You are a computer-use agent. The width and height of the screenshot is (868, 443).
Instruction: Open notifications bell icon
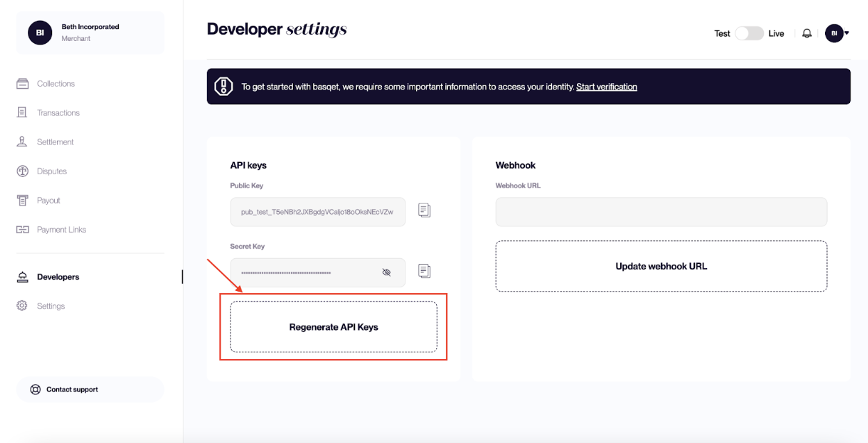click(x=807, y=33)
